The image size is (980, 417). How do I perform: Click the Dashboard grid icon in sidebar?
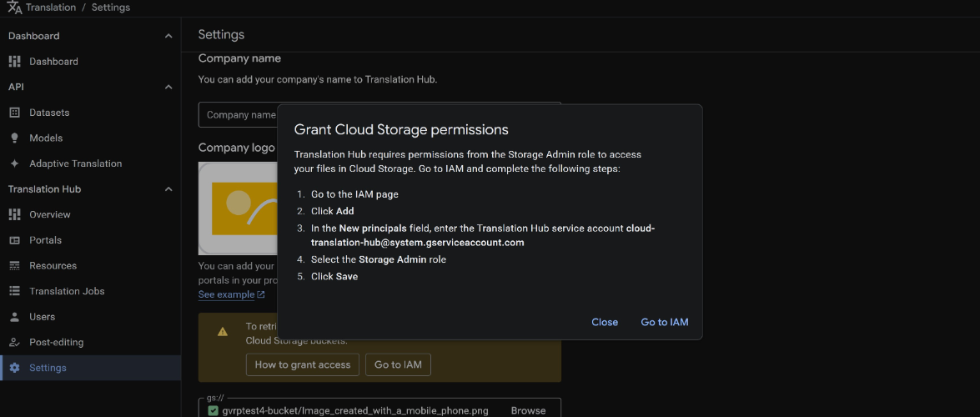pos(14,61)
